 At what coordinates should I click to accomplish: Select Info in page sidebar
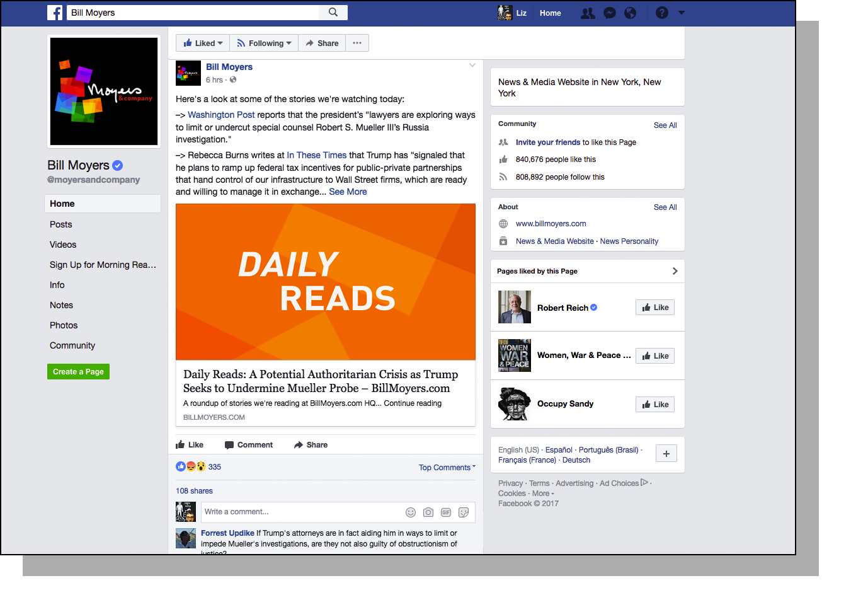57,285
